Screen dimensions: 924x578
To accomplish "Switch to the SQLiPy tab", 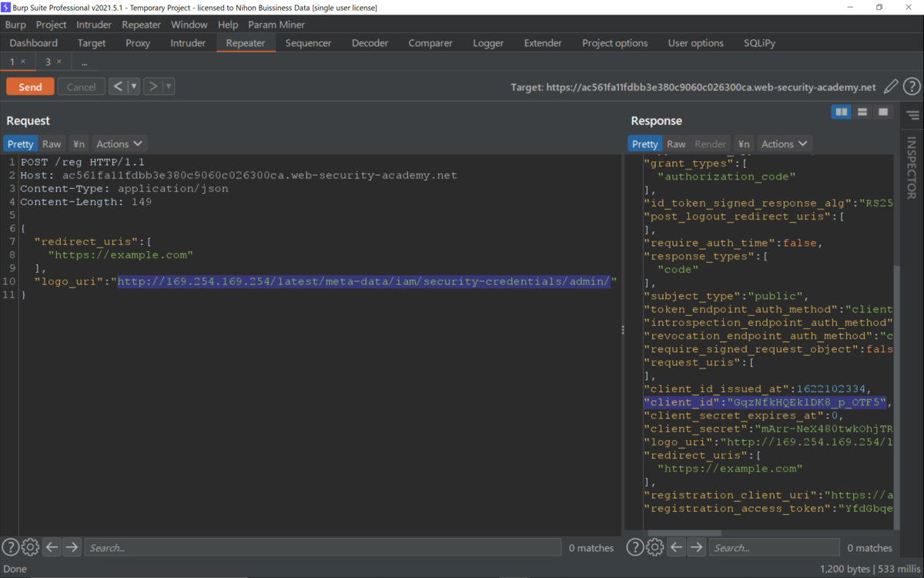I will point(759,43).
